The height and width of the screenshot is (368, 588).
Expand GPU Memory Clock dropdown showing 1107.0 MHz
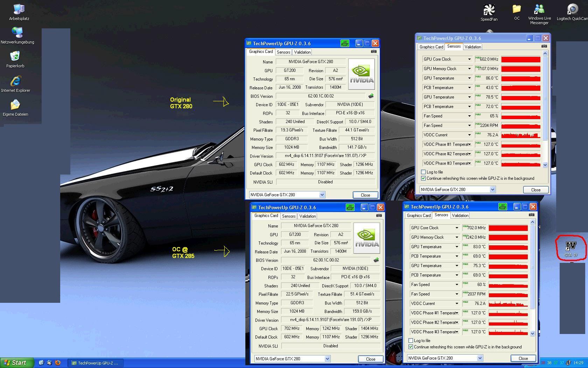tap(469, 69)
